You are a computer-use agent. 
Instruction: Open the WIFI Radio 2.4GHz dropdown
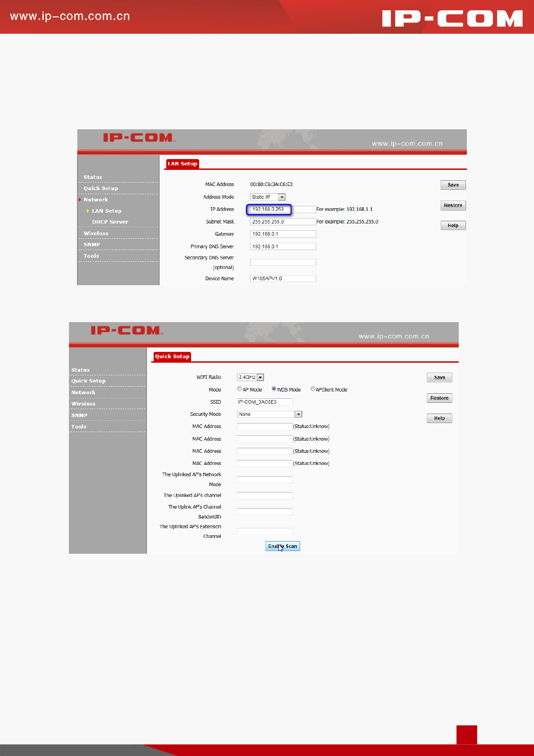(x=250, y=377)
